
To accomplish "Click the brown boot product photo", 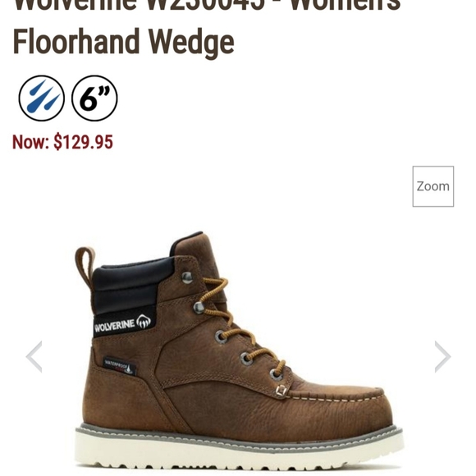I will tap(240, 354).
